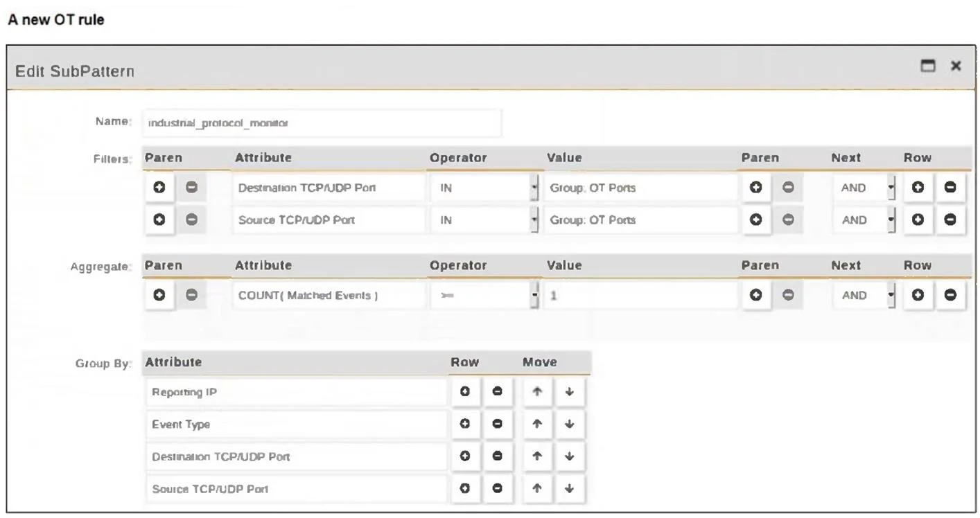The width and height of the screenshot is (980, 518).
Task: Add row after Source TCP/UDP Port filter
Action: [x=918, y=220]
